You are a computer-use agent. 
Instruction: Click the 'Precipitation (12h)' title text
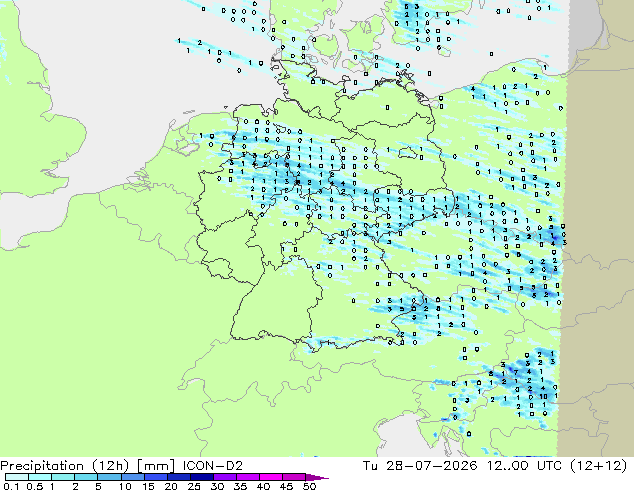click(65, 466)
